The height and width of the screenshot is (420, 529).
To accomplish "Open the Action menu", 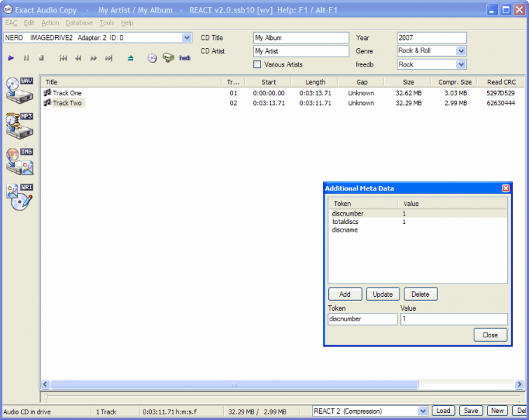I will [x=50, y=23].
